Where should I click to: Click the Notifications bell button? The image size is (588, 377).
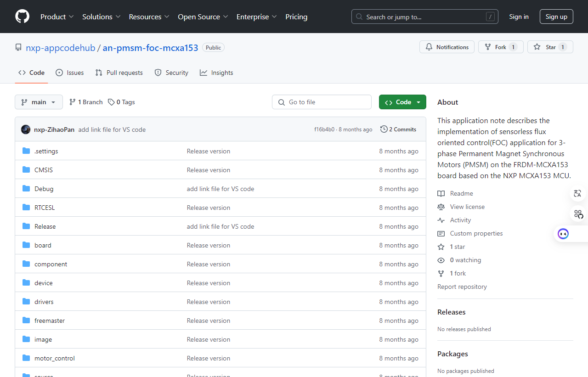(447, 47)
